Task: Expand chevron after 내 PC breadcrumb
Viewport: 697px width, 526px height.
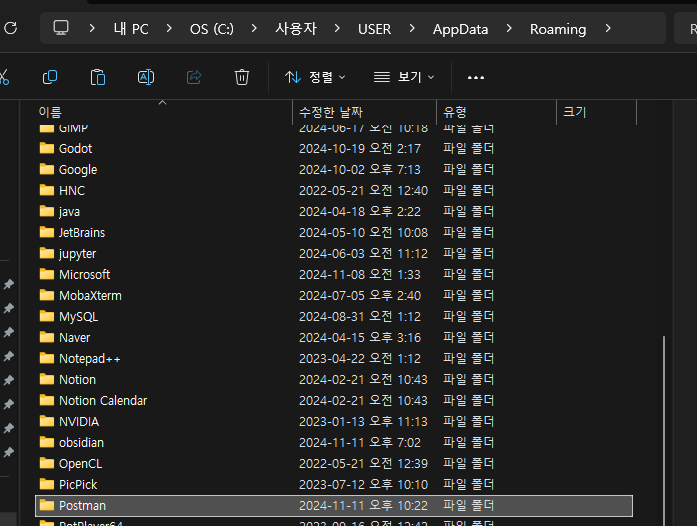Action: tap(169, 28)
